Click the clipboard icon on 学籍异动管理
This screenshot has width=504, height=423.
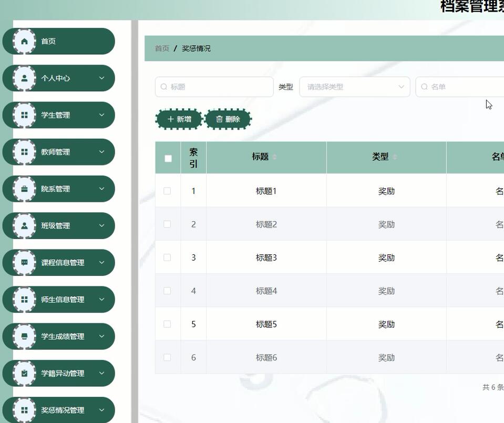click(24, 373)
